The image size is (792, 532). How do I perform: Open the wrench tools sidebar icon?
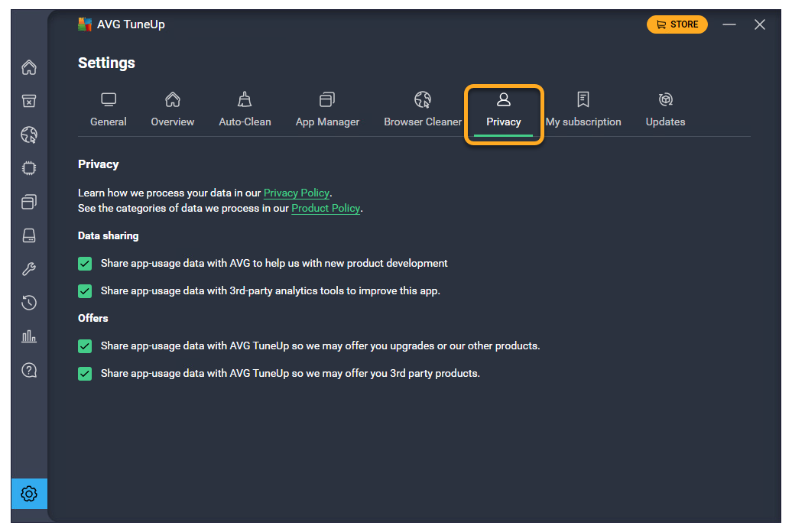29,269
